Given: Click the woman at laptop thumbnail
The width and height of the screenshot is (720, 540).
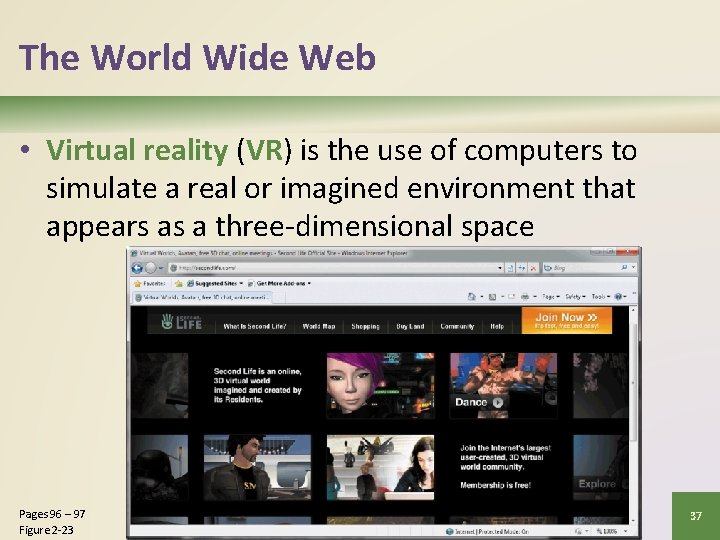Looking at the screenshot, I should [380, 467].
